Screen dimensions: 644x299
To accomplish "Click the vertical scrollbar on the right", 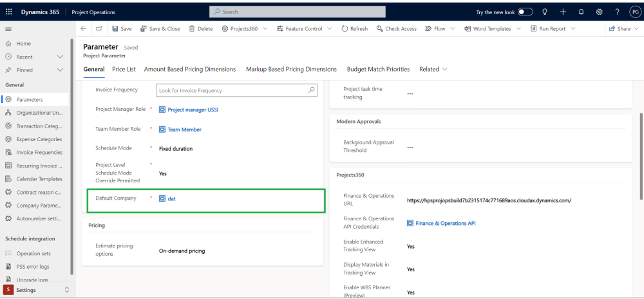I will tap(640, 155).
